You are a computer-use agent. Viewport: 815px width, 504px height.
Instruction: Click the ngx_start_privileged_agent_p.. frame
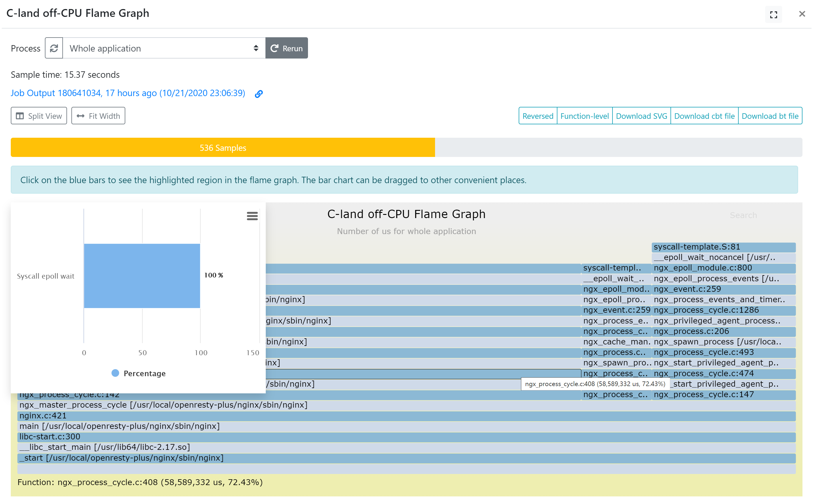click(x=723, y=363)
